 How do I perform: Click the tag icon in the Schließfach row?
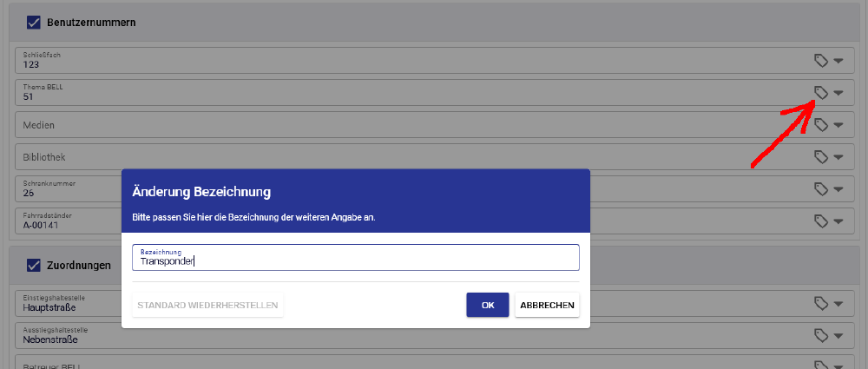[x=820, y=61]
